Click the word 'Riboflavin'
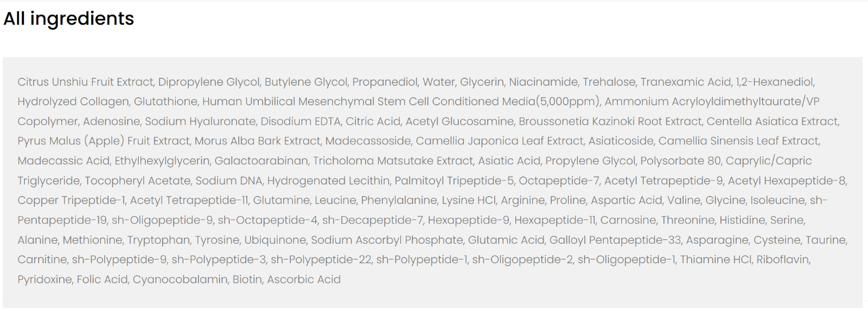The image size is (868, 311). [x=783, y=259]
